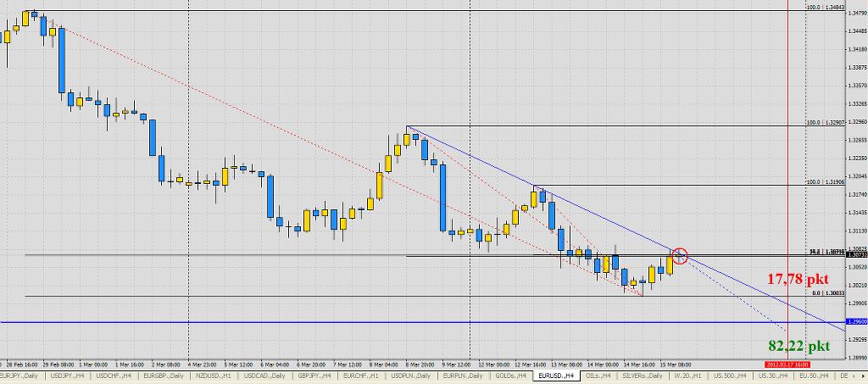Select the EURGBP.,Daily chart tab
Screen dimensions: 868x384
pos(164,376)
